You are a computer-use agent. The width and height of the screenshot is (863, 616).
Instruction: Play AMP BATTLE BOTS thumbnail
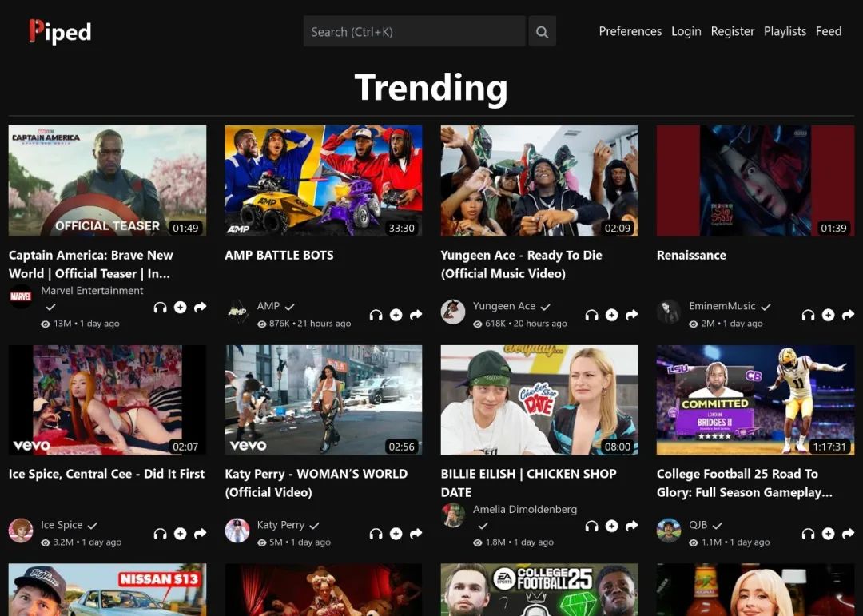(x=324, y=181)
